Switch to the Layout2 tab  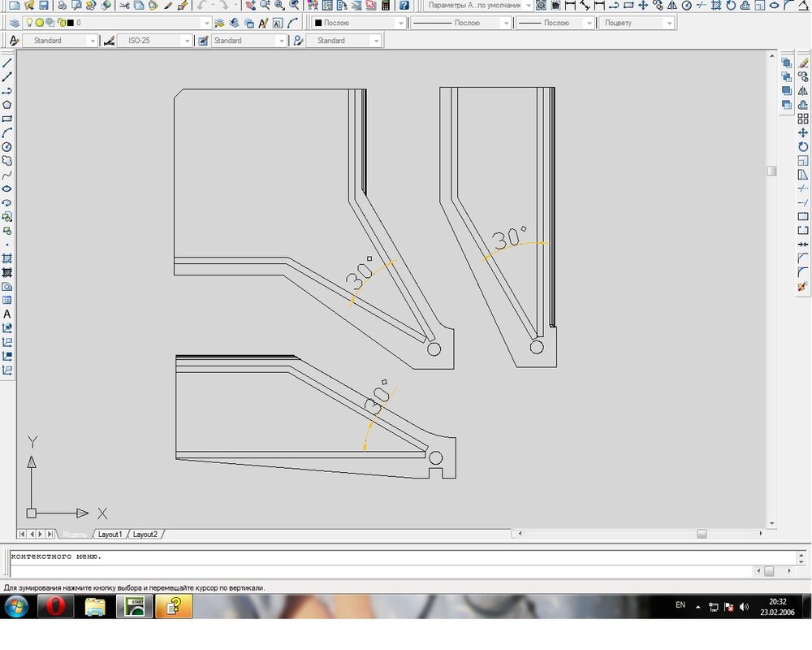click(x=145, y=535)
